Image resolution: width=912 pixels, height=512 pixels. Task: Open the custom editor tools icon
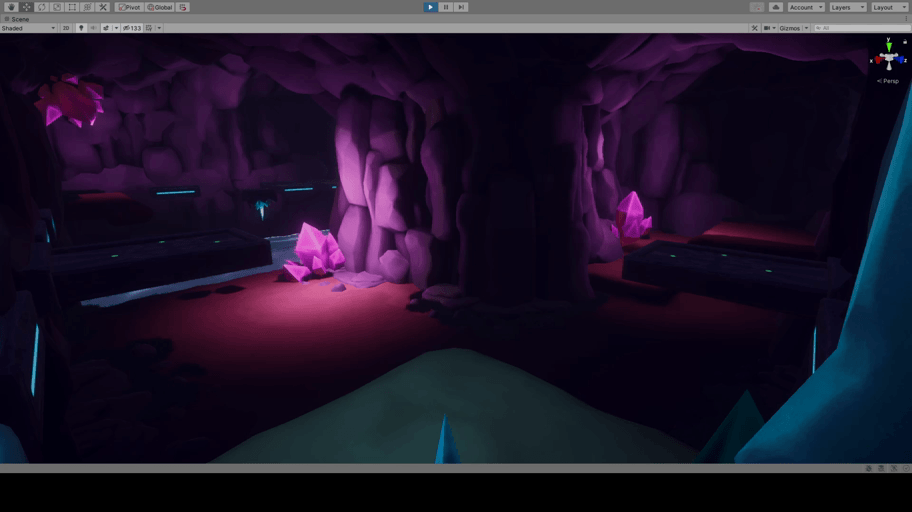(103, 7)
